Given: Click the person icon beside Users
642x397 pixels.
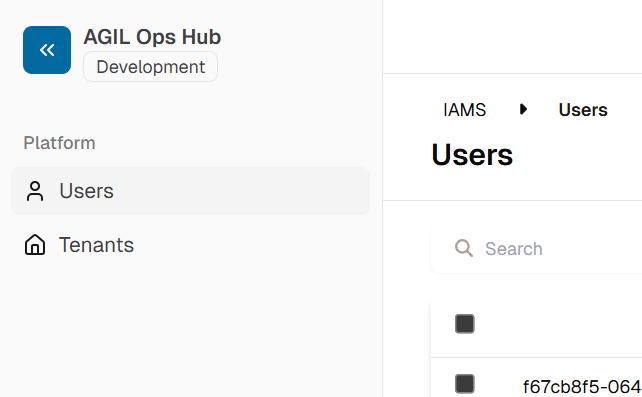Looking at the screenshot, I should pos(35,191).
